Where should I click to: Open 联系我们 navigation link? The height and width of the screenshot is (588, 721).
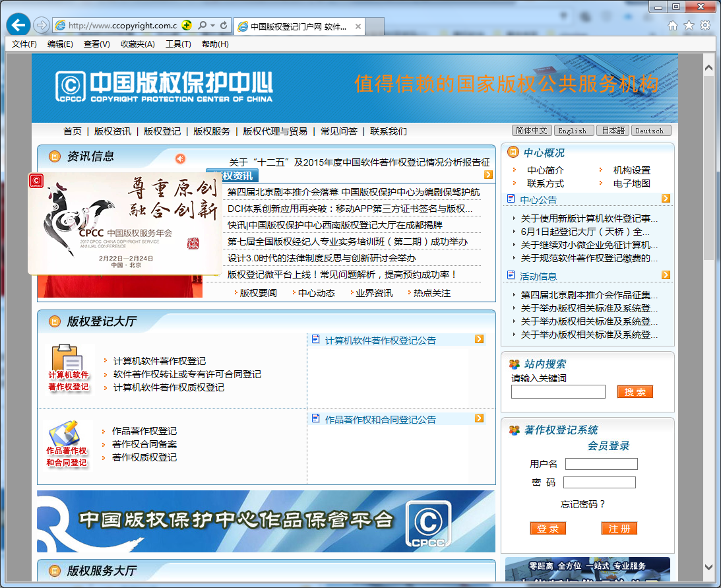pyautogui.click(x=389, y=131)
